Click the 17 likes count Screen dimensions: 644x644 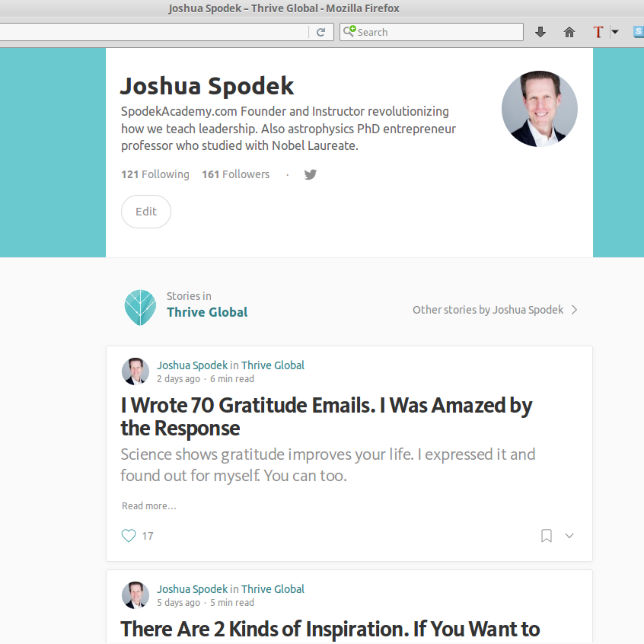[x=148, y=536]
